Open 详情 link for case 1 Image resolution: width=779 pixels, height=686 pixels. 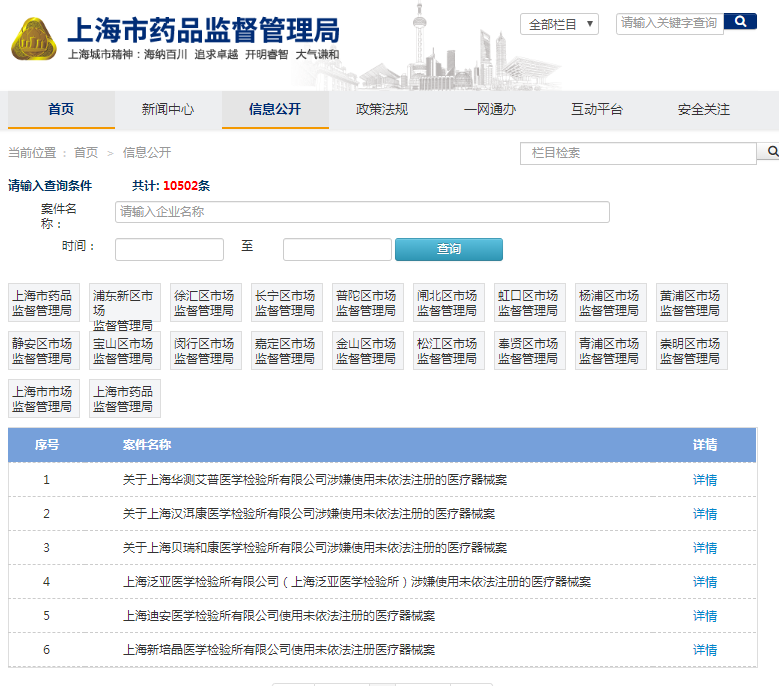[x=705, y=480]
